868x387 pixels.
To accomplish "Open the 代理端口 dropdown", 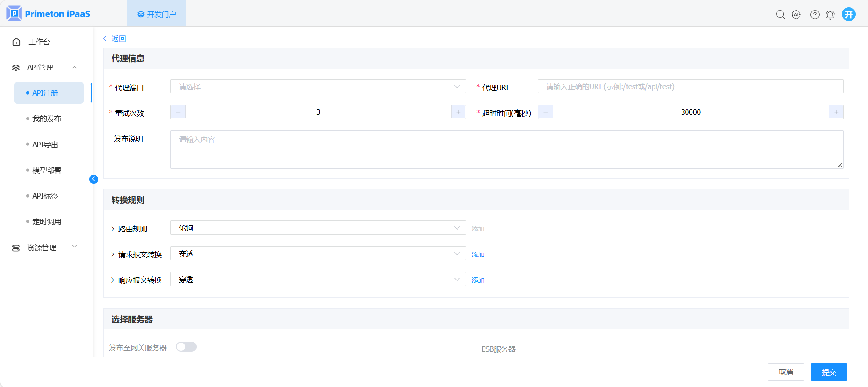I will [318, 86].
